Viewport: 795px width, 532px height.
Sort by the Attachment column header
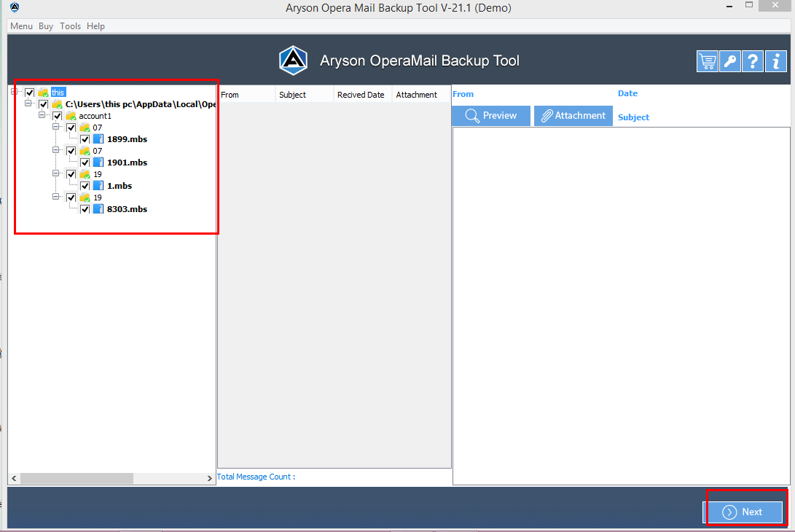pos(421,94)
